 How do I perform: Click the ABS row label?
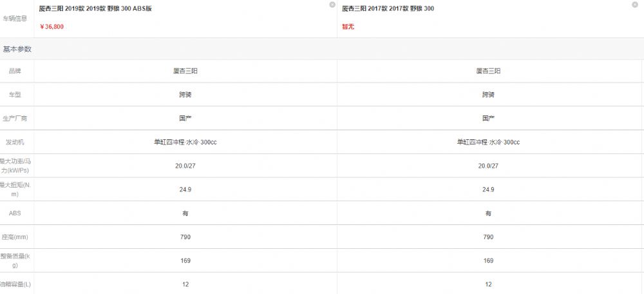[15, 213]
